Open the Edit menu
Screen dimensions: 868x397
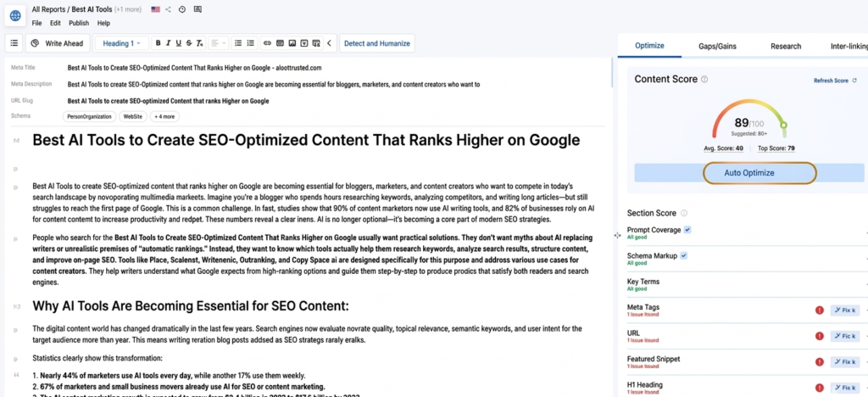pos(55,23)
